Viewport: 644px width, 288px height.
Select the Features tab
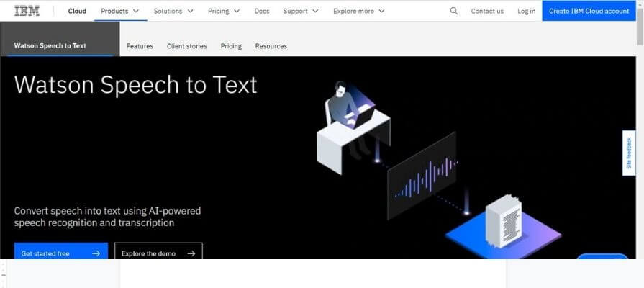140,46
